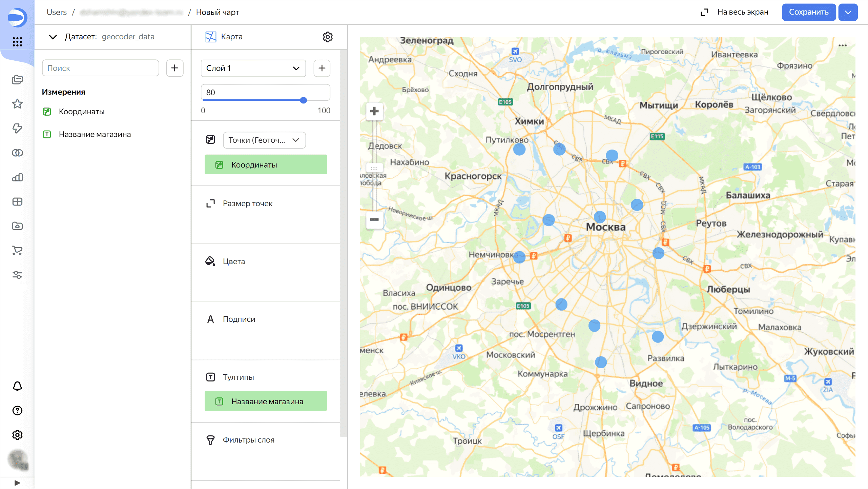868x489 pixels.
Task: Click the layer opacity slider handle
Action: (x=303, y=100)
